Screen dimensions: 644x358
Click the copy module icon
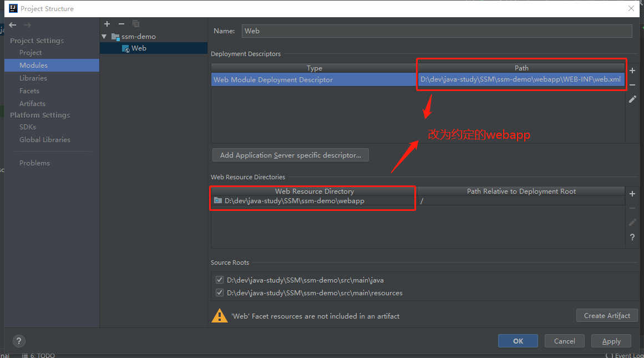click(x=136, y=24)
